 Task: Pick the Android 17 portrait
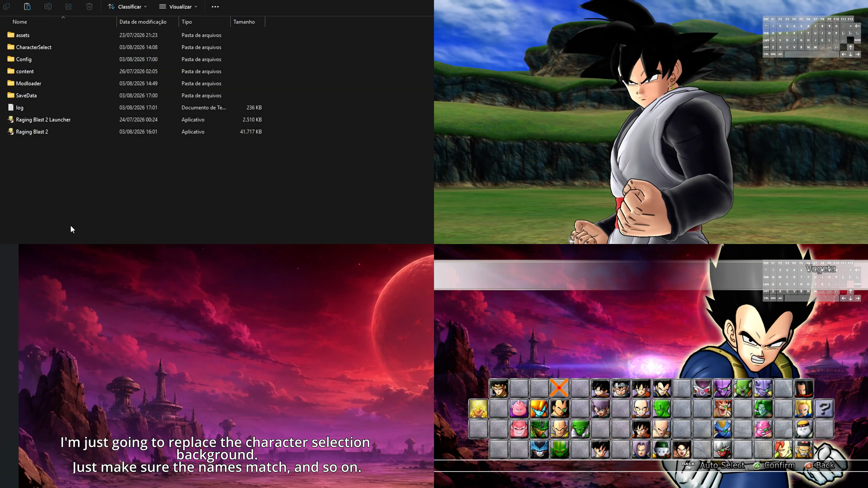tap(804, 388)
